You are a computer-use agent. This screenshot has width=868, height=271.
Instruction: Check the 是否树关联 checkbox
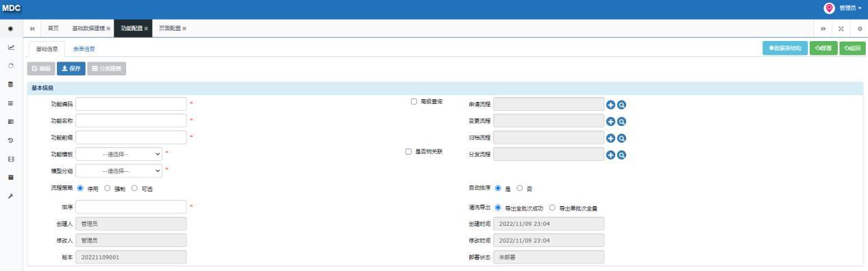409,151
